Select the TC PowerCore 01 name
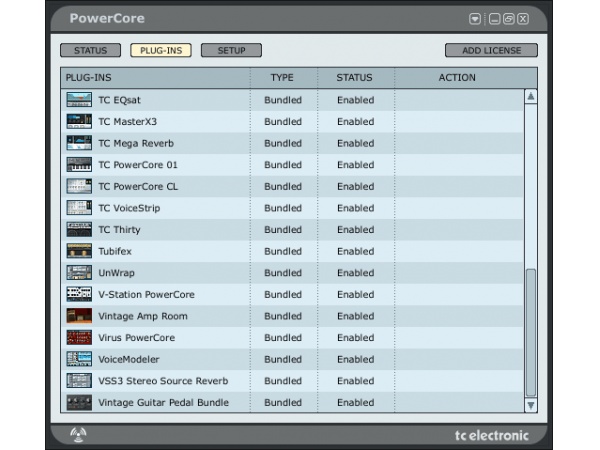 tap(138, 165)
